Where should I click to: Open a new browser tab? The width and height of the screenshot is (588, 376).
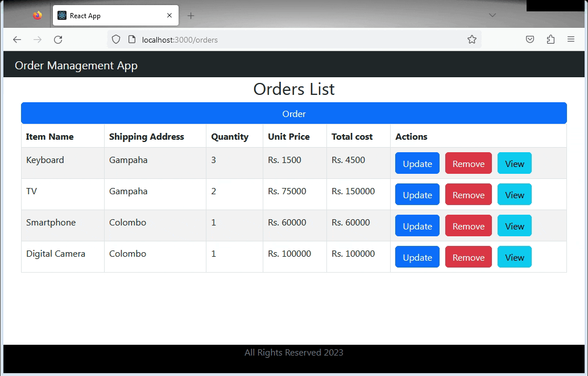pos(190,15)
